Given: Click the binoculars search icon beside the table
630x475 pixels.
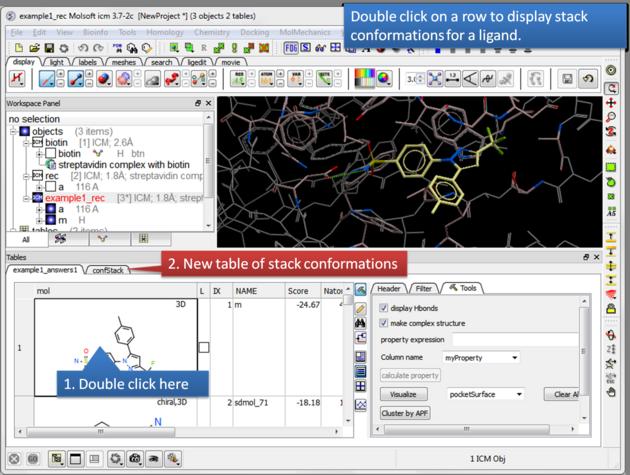Looking at the screenshot, I should (361, 324).
